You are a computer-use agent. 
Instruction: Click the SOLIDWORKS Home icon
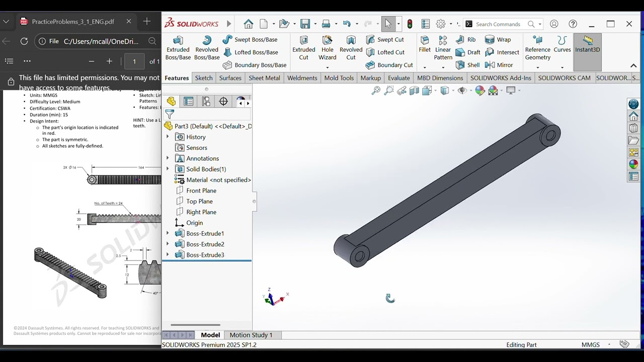[249, 24]
